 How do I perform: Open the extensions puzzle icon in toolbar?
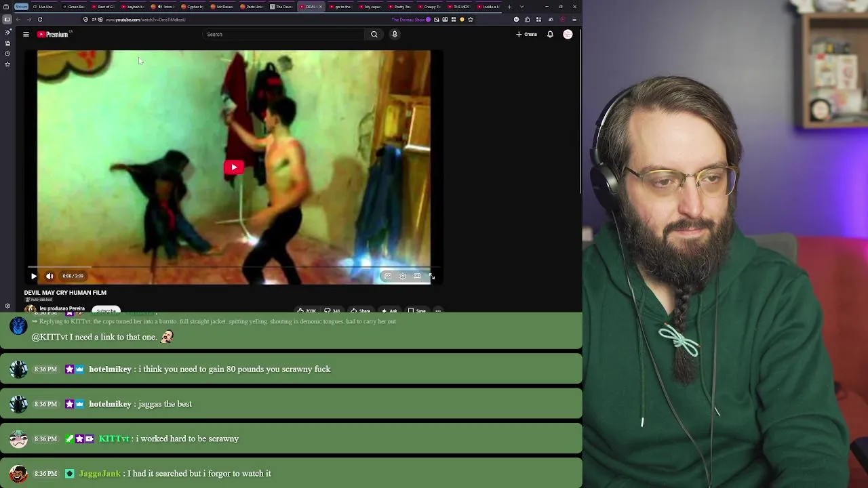click(527, 20)
